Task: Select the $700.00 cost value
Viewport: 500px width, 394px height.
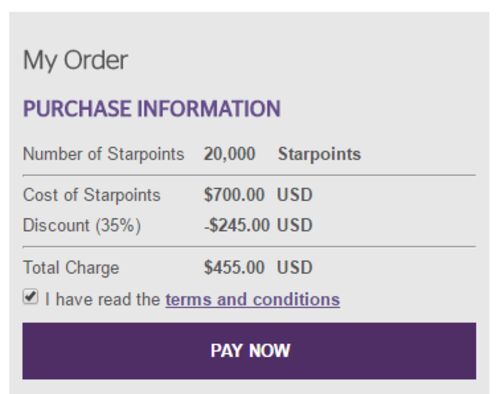Action: click(x=234, y=195)
